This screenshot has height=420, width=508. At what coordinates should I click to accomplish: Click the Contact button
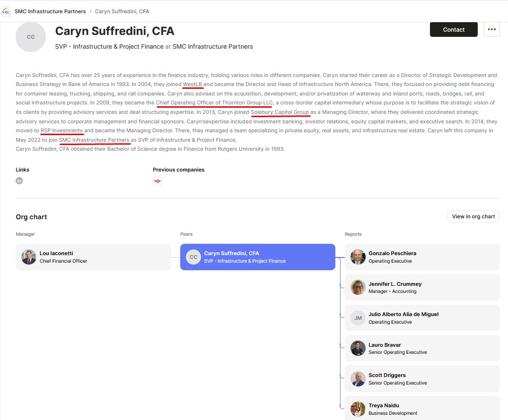[x=454, y=29]
